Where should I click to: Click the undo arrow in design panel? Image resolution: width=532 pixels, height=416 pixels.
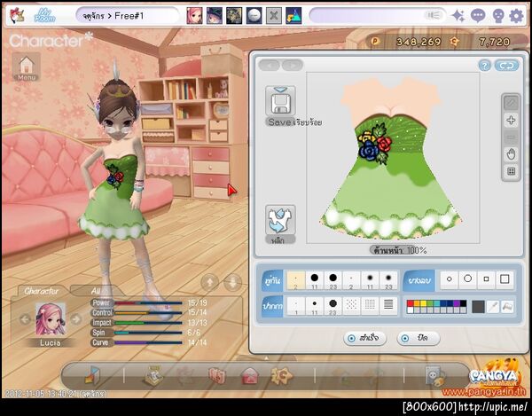click(270, 65)
